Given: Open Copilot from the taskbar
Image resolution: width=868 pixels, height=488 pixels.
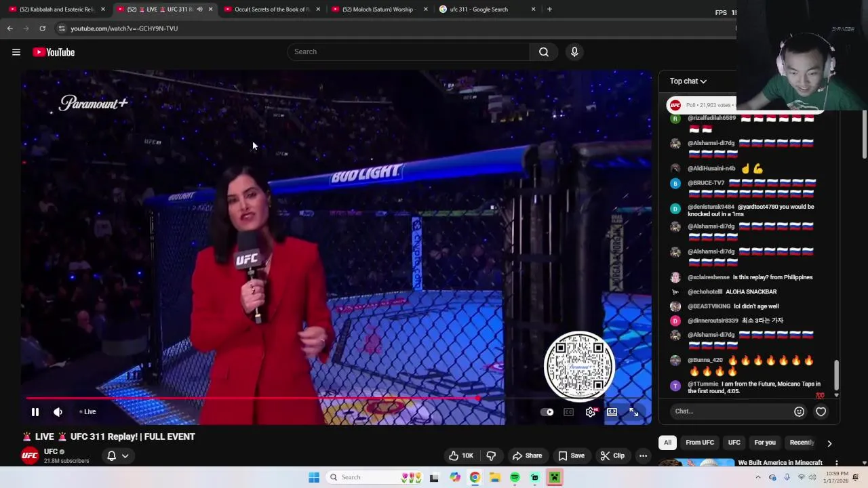Looking at the screenshot, I should [455, 477].
